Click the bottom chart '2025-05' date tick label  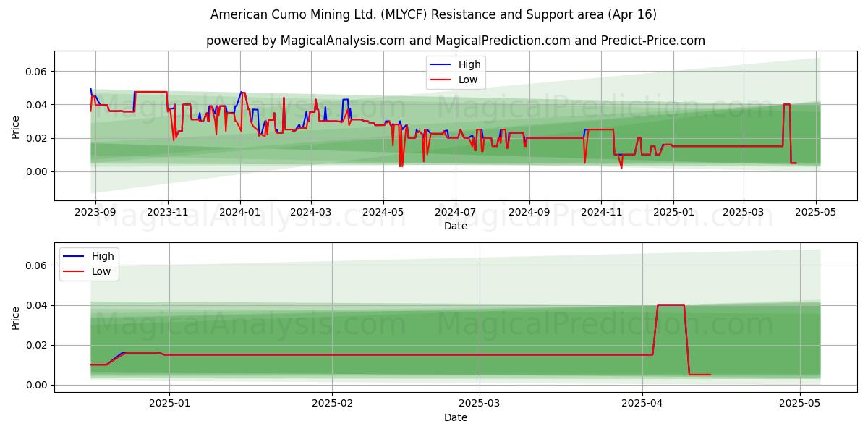click(800, 404)
